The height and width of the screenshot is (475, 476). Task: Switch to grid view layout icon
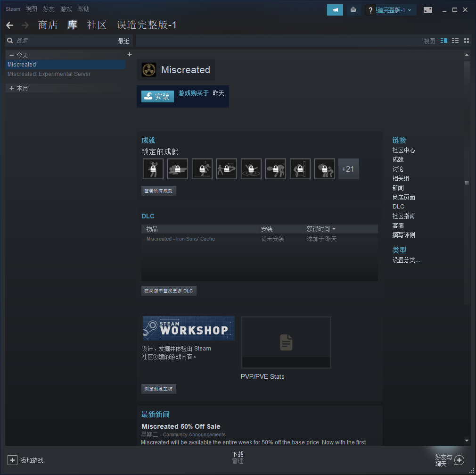click(467, 41)
